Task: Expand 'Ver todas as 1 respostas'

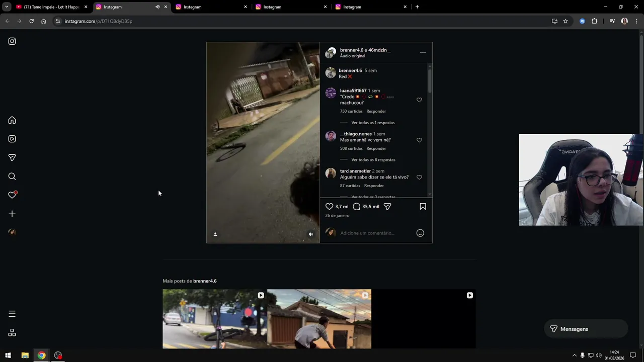Action: coord(373,123)
